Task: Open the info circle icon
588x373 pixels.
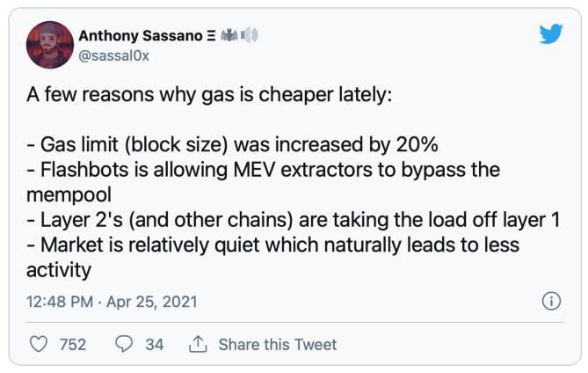Action: coord(551,301)
